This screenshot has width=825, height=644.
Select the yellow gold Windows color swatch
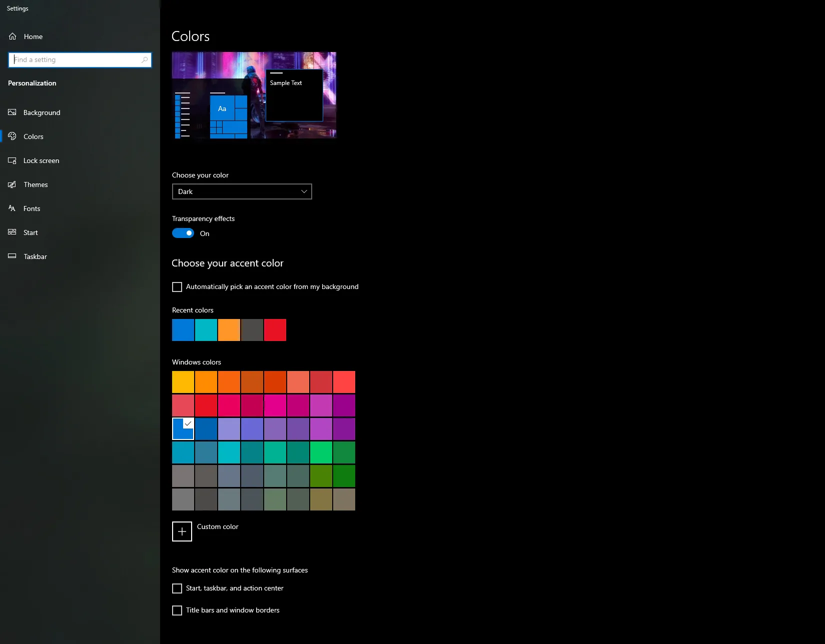183,382
